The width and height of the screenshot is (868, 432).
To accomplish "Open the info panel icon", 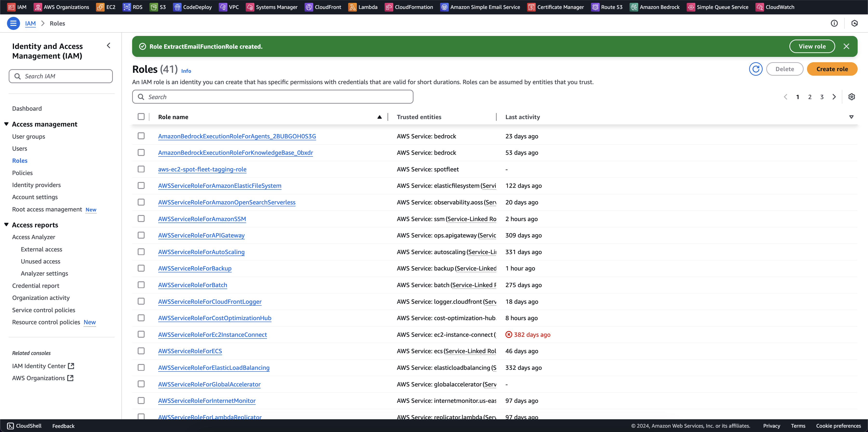I will coord(834,23).
